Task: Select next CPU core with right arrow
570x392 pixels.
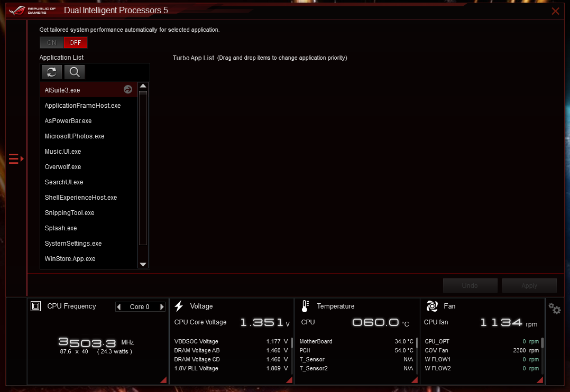Action: coord(162,306)
